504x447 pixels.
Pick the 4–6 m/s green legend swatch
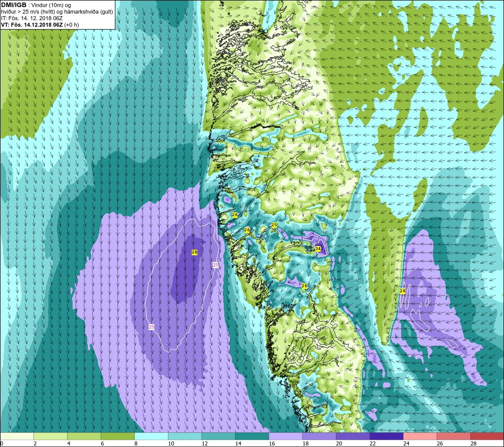(x=84, y=436)
